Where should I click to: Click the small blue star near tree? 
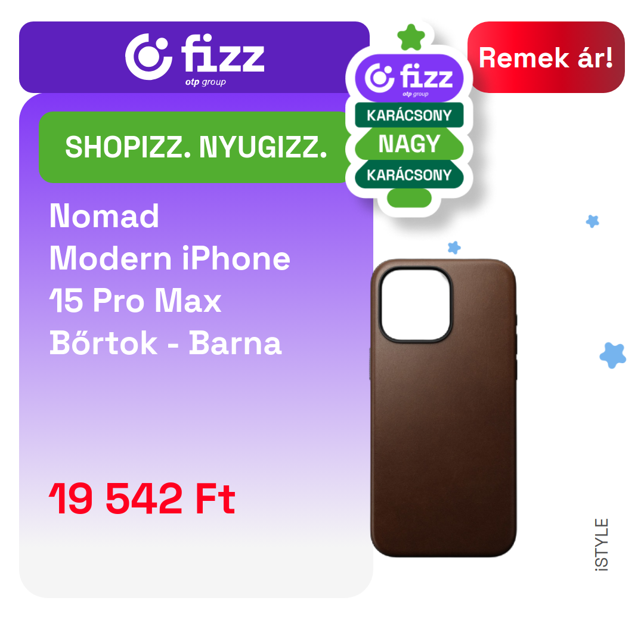(x=454, y=247)
